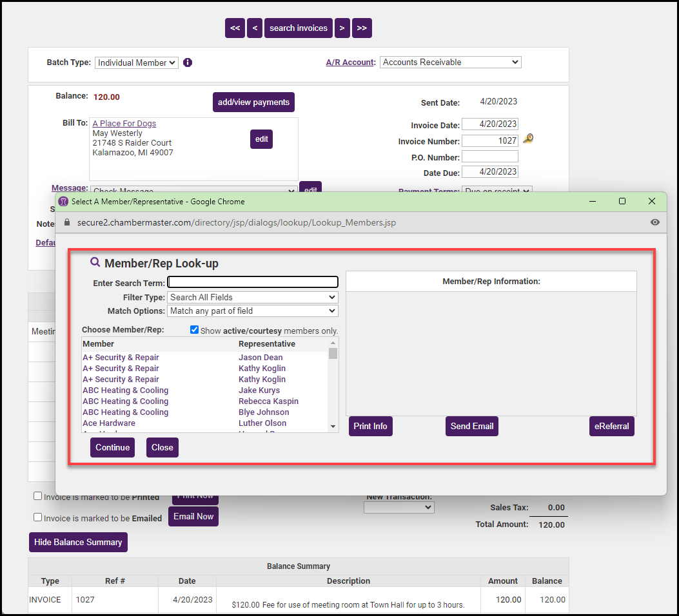
Task: Go to first invoice with << button
Action: pos(235,28)
